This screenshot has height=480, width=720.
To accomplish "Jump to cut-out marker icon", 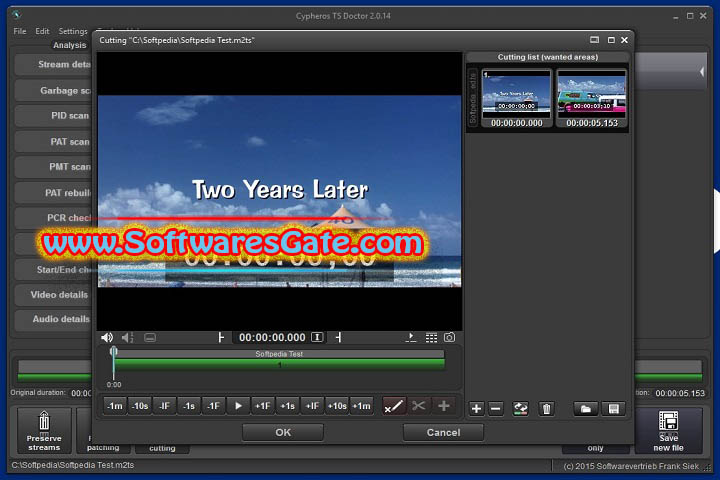I will tap(338, 338).
